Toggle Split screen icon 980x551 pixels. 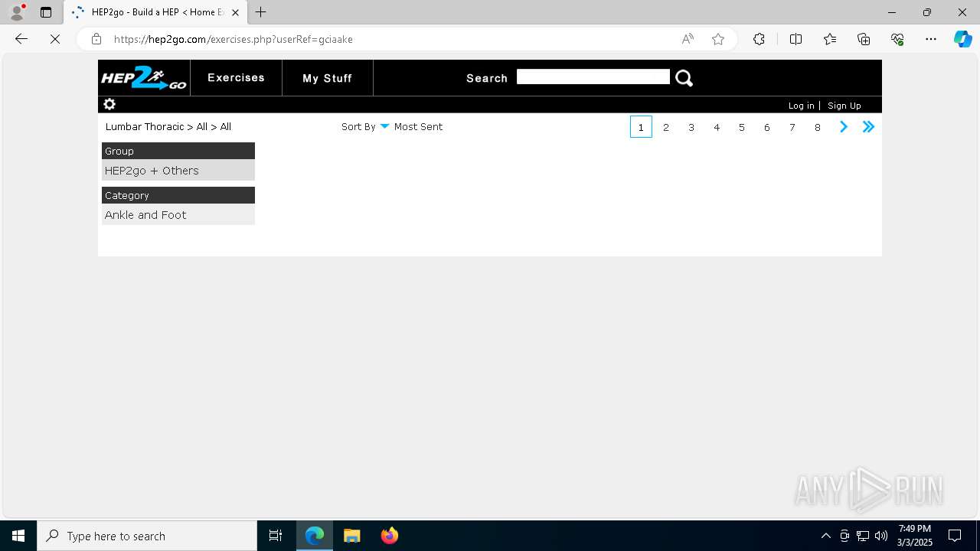click(795, 39)
